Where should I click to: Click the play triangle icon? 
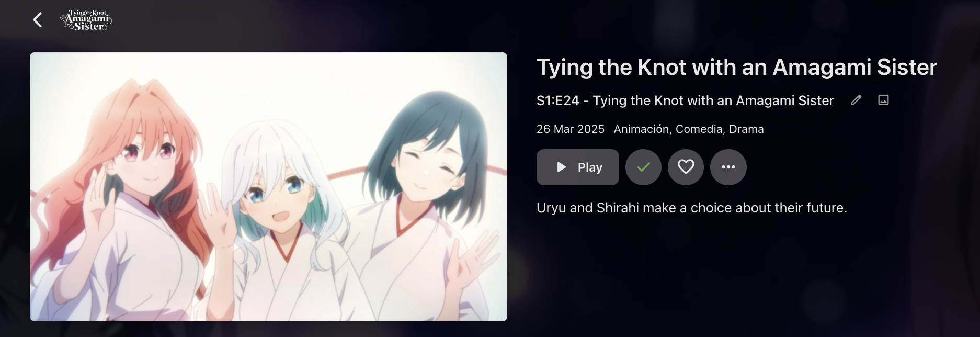562,167
